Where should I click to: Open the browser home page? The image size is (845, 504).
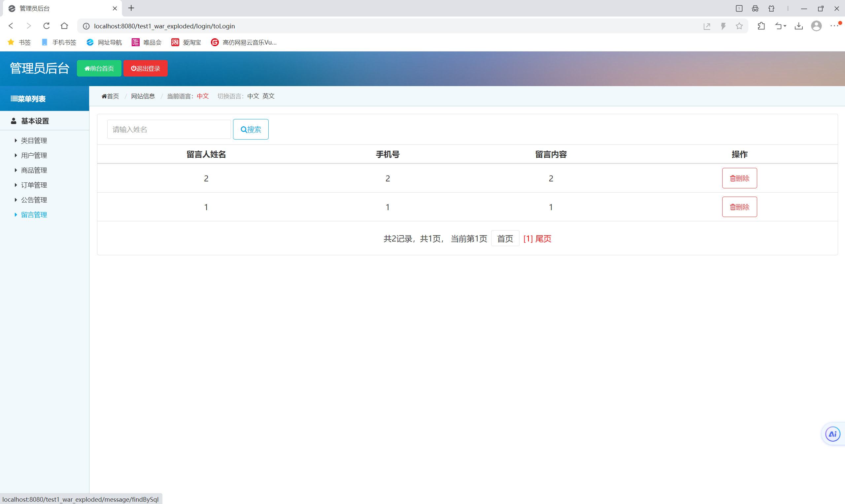coord(64,26)
